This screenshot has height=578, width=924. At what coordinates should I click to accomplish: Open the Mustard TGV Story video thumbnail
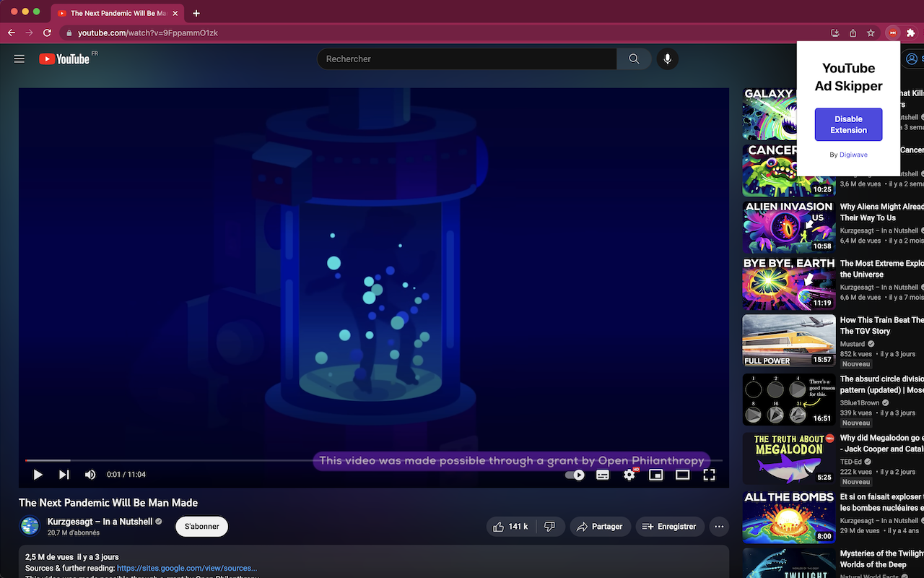(x=788, y=340)
